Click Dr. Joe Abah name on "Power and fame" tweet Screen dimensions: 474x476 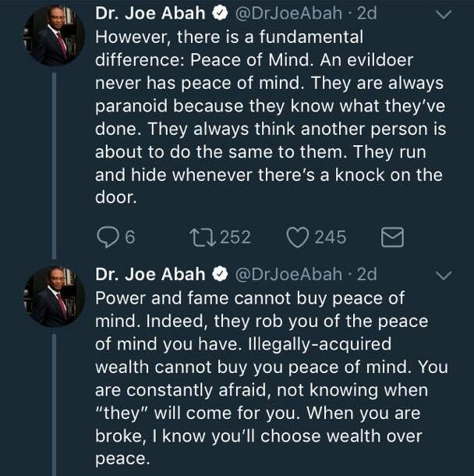point(150,275)
